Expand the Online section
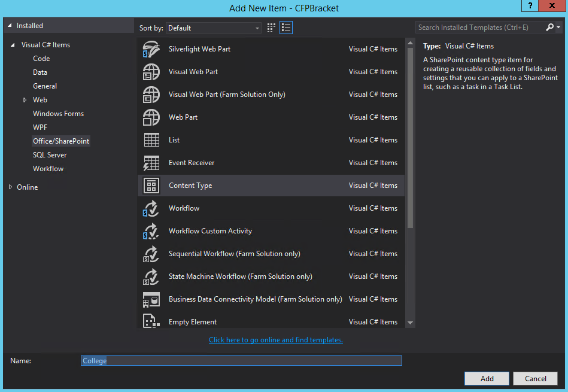The width and height of the screenshot is (568, 392). [10, 187]
